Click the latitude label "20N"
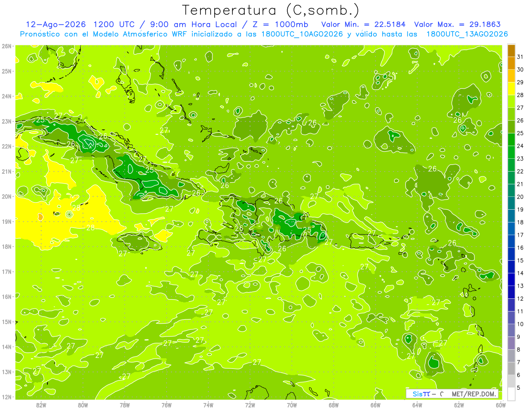The width and height of the screenshot is (532, 411). 7,196
